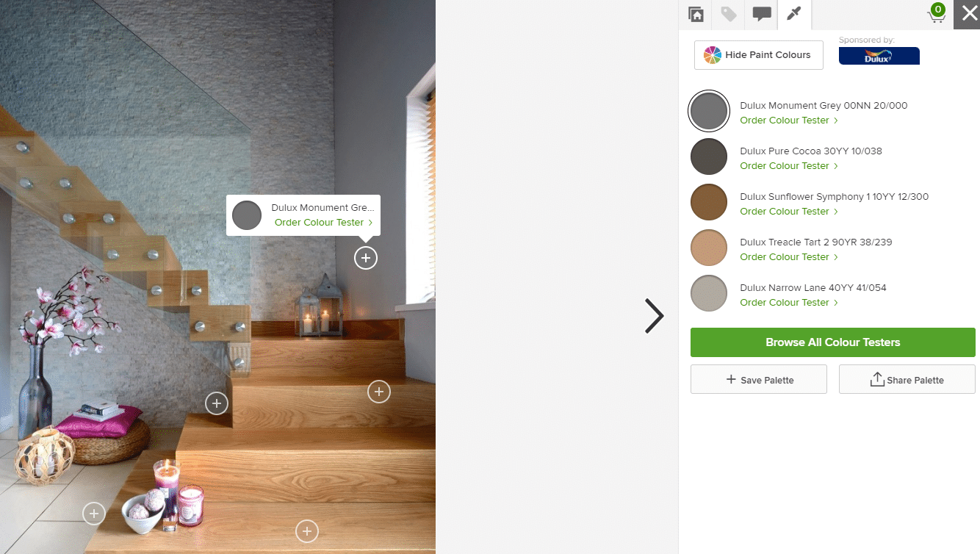Click the plus marker on the floor tiles
This screenshot has height=554, width=980.
coord(93,514)
